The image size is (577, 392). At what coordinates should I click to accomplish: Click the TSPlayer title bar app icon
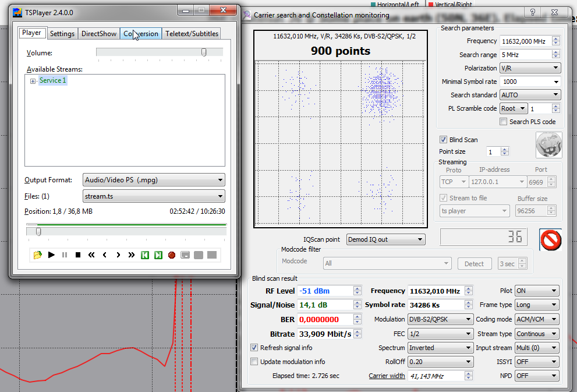click(x=17, y=12)
